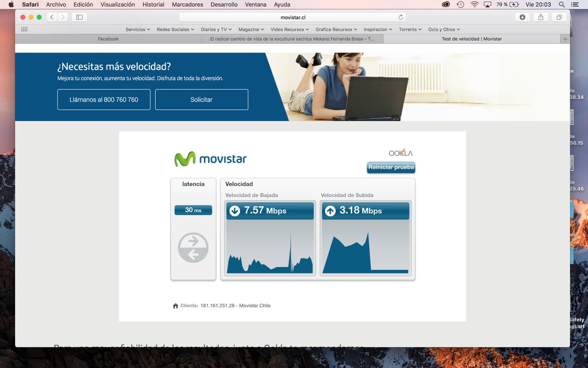588x368 pixels.
Task: Show all tabs overview icon
Action: click(x=559, y=17)
